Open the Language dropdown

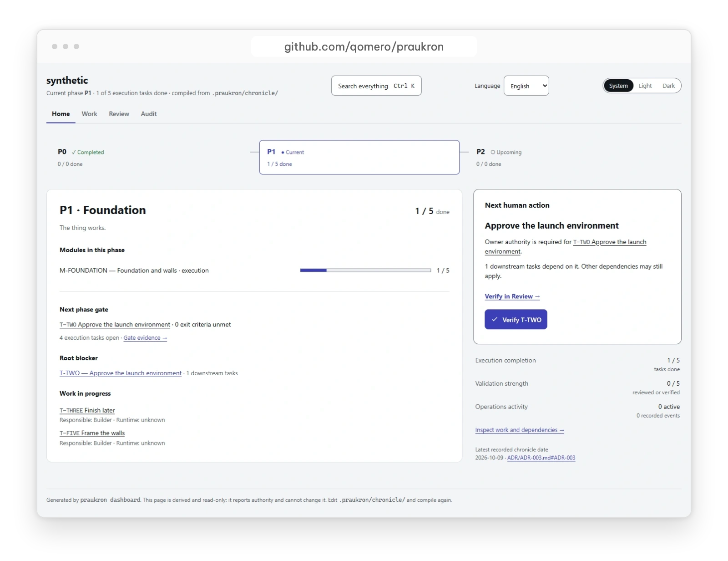[x=526, y=86]
